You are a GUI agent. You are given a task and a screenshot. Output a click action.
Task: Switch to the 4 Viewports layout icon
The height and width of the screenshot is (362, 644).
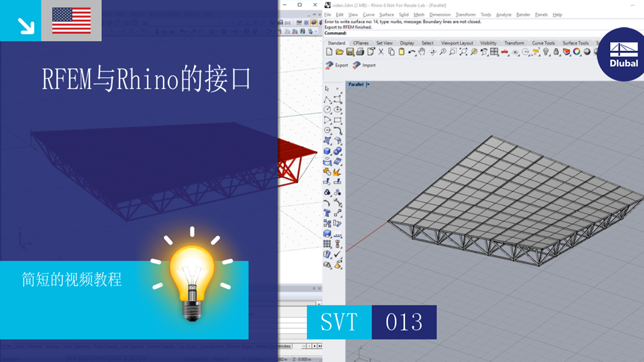pyautogui.click(x=494, y=52)
